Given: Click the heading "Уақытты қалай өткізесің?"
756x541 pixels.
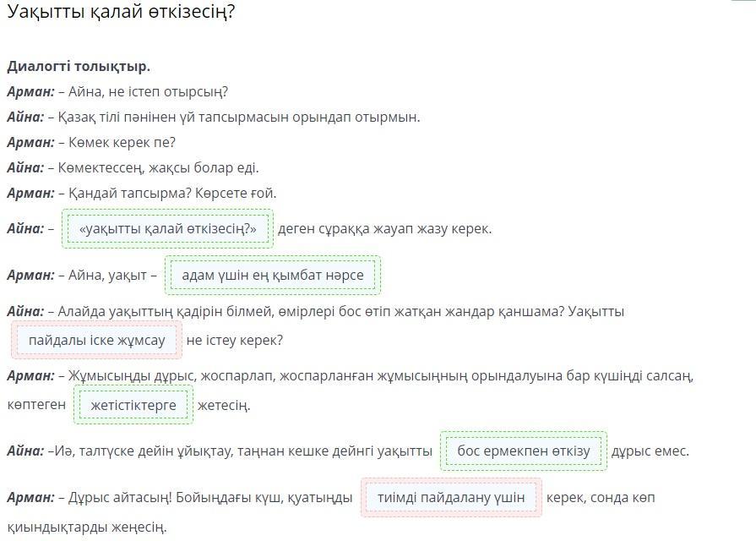Looking at the screenshot, I should point(120,14).
